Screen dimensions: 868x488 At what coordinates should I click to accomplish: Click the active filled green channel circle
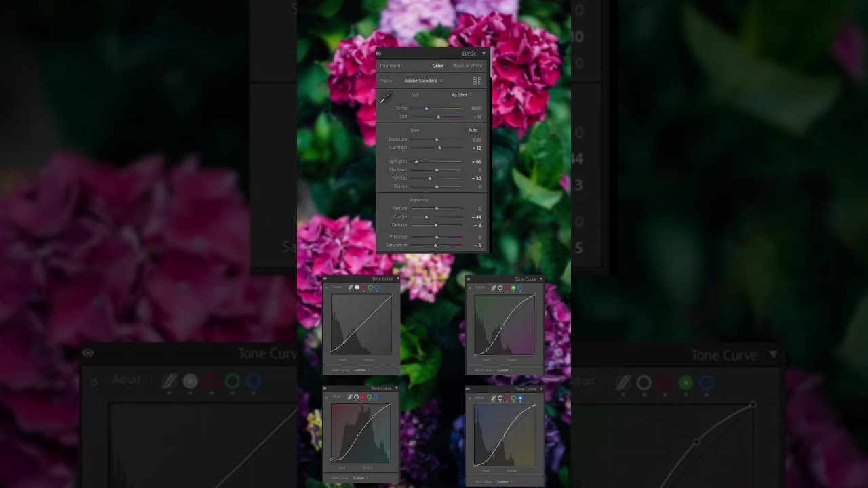tap(513, 288)
